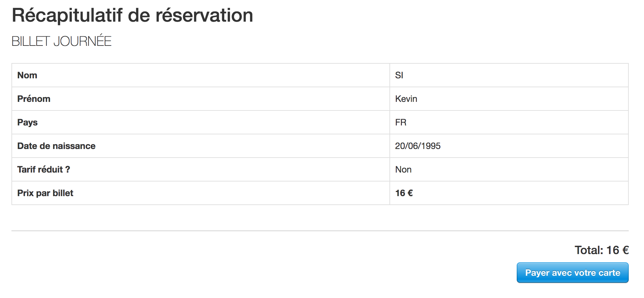The image size is (644, 298).
Task: Click the word réservation in the title
Action: (204, 15)
